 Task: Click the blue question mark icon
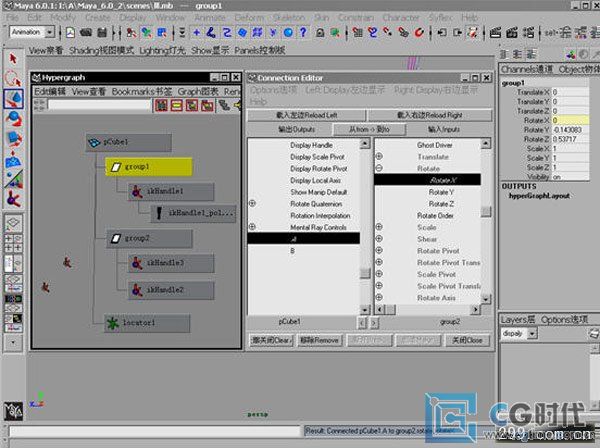tap(303, 33)
